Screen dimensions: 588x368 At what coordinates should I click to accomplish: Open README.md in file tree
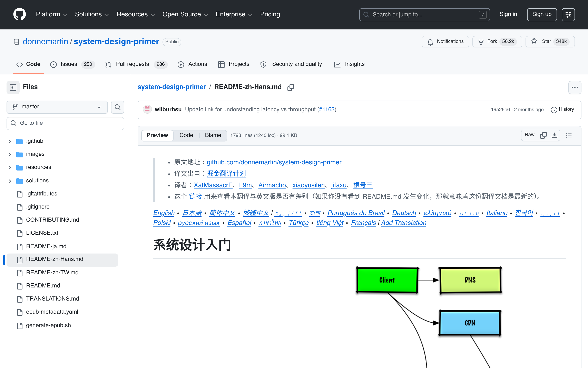pyautogui.click(x=43, y=286)
